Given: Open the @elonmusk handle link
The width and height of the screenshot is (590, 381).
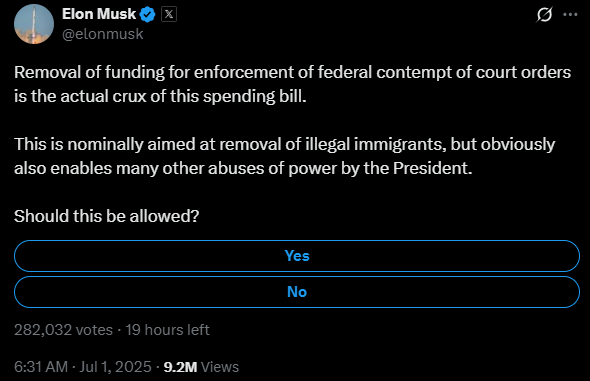Looking at the screenshot, I should click(x=102, y=34).
